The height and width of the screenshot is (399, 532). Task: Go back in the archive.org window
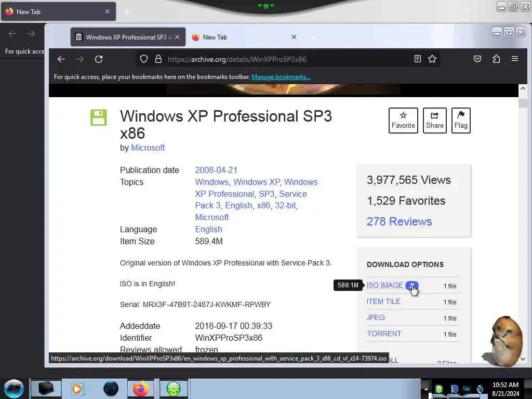[61, 59]
